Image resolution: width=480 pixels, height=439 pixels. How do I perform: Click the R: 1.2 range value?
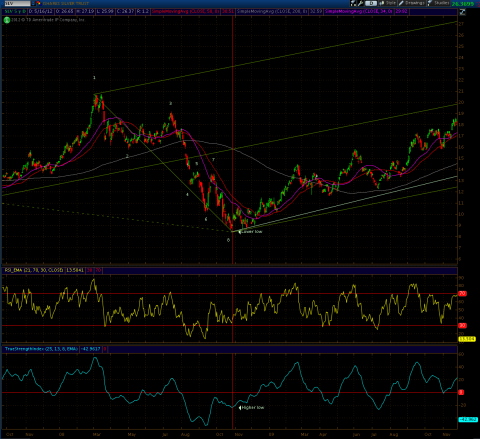[143, 11]
